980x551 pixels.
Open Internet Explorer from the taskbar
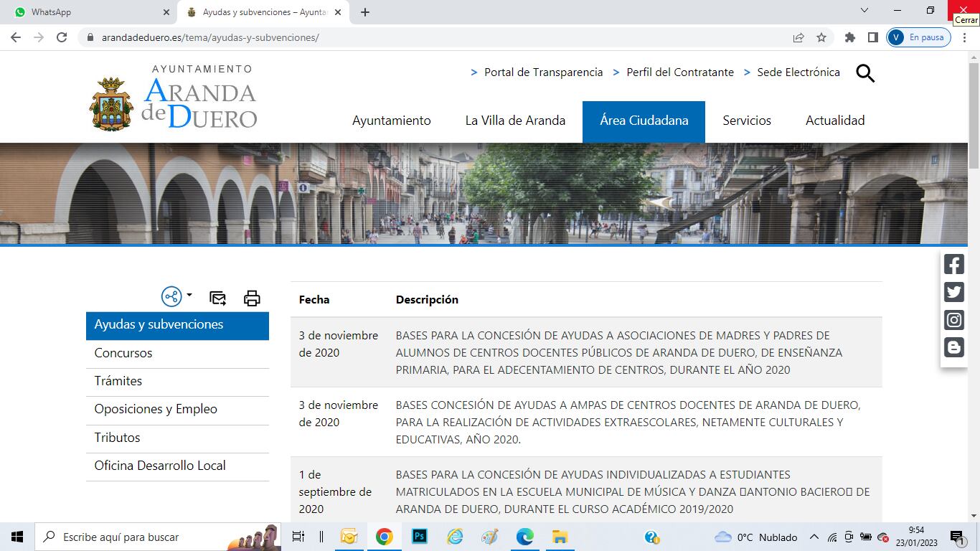(x=455, y=537)
